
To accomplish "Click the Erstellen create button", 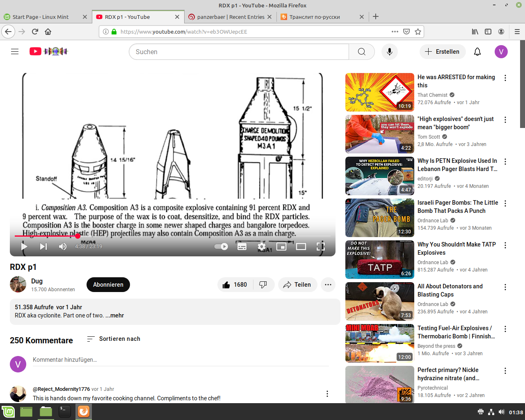I will [442, 52].
